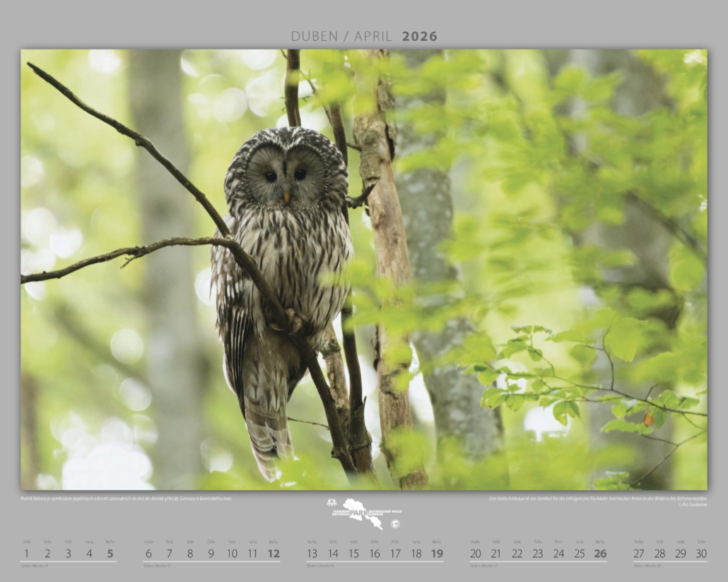Select the final date 30
728x582 pixels.
pyautogui.click(x=700, y=554)
